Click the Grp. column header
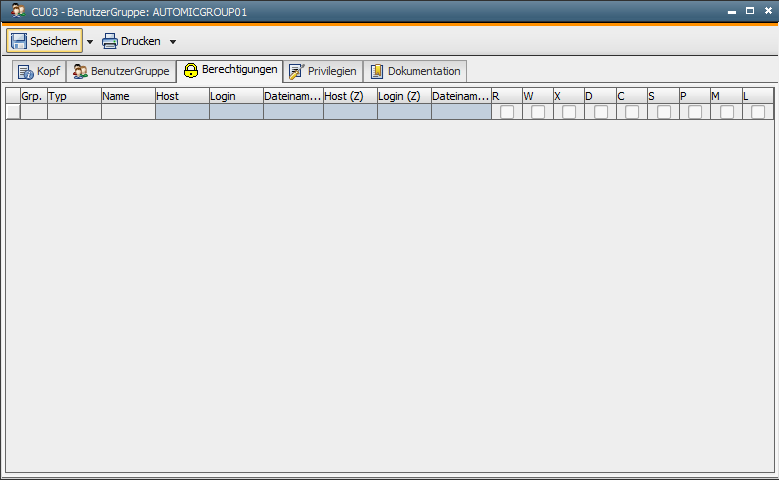 pyautogui.click(x=34, y=96)
